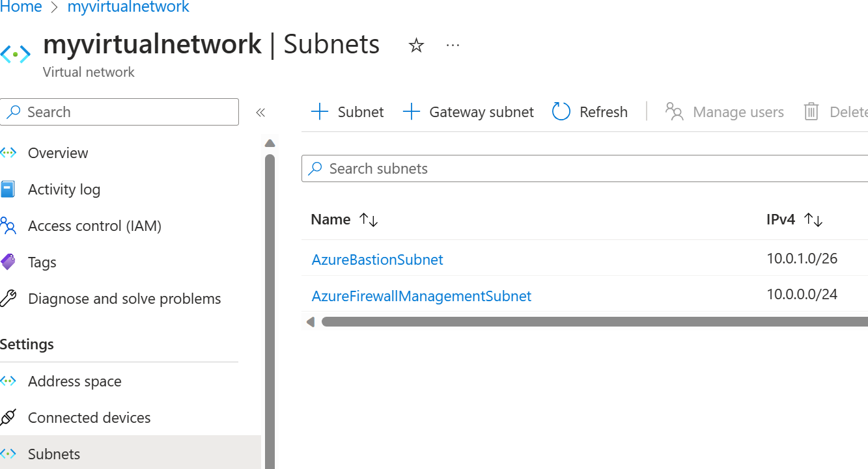
Task: Click the virtual network icon beside title
Action: coord(15,55)
